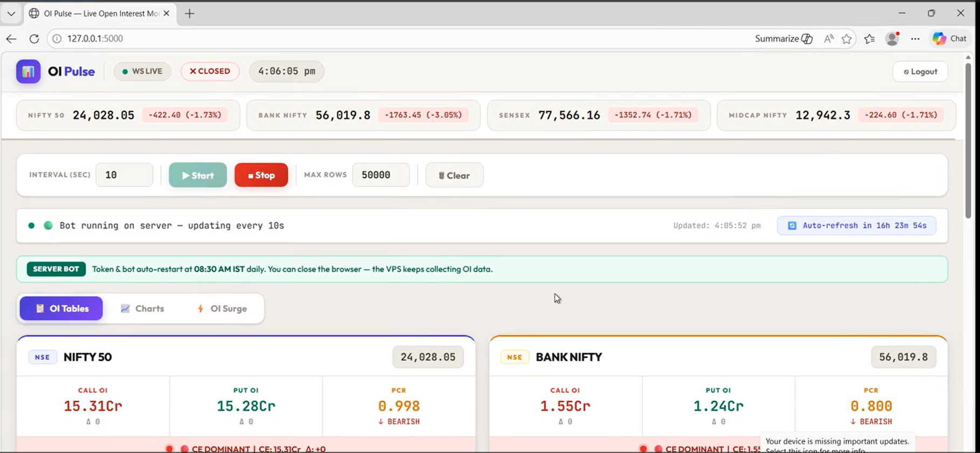Screen dimensions: 980x453
Task: Add this page to favorites star
Action: click(x=846, y=39)
